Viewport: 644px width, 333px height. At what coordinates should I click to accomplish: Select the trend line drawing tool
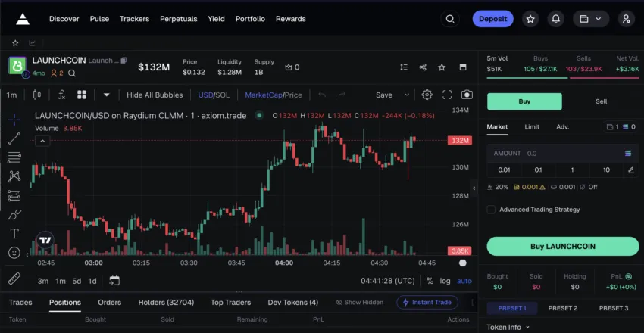[x=14, y=138]
